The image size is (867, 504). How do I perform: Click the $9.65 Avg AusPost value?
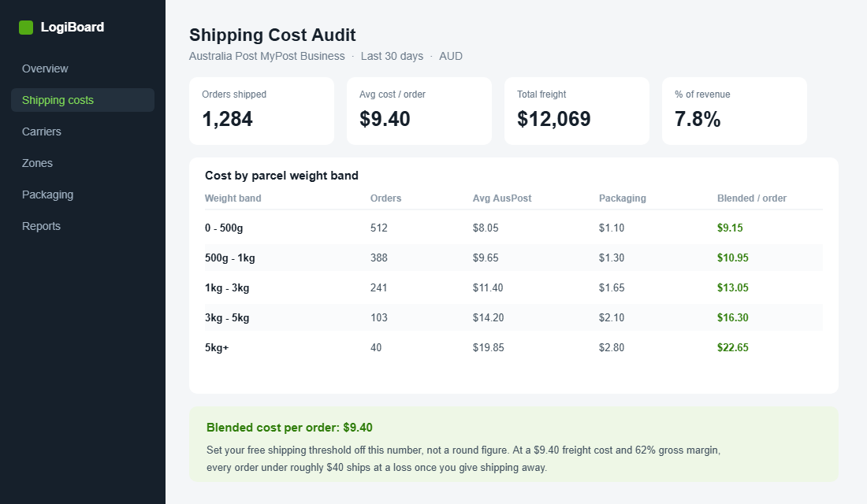tap(486, 258)
